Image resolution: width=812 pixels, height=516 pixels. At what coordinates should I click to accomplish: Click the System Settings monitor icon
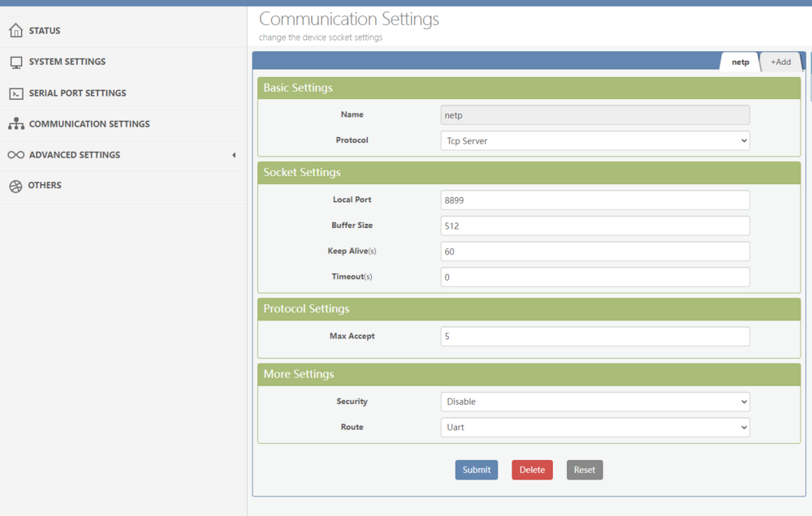point(15,62)
